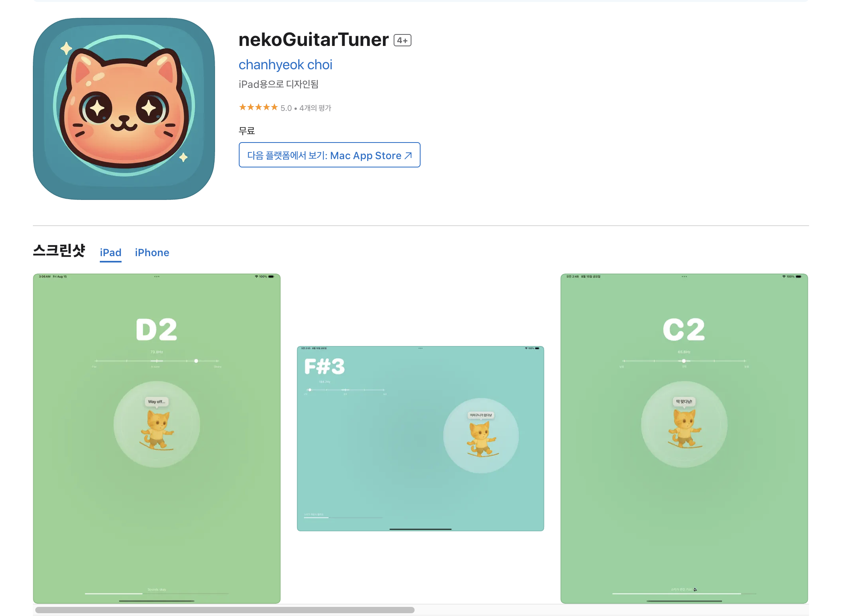Open the F#3 landscape screenshot thumbnail
The image size is (853, 616).
(x=421, y=439)
